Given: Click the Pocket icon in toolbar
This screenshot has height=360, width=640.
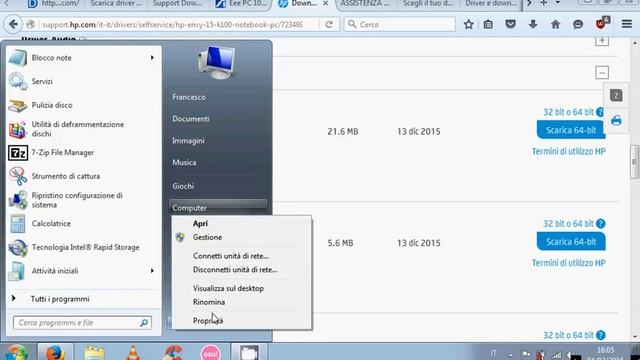Looking at the screenshot, I should 511,24.
